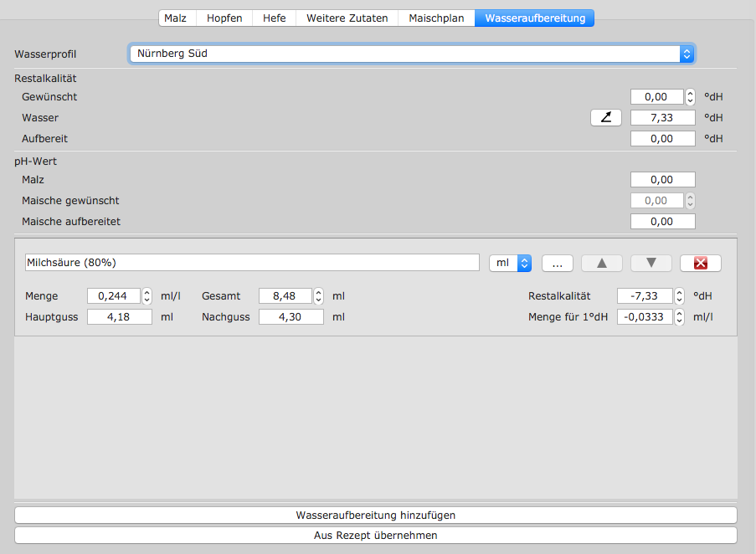Screen dimensions: 756x554
Task: Switch to the Malz tab
Action: tap(175, 18)
